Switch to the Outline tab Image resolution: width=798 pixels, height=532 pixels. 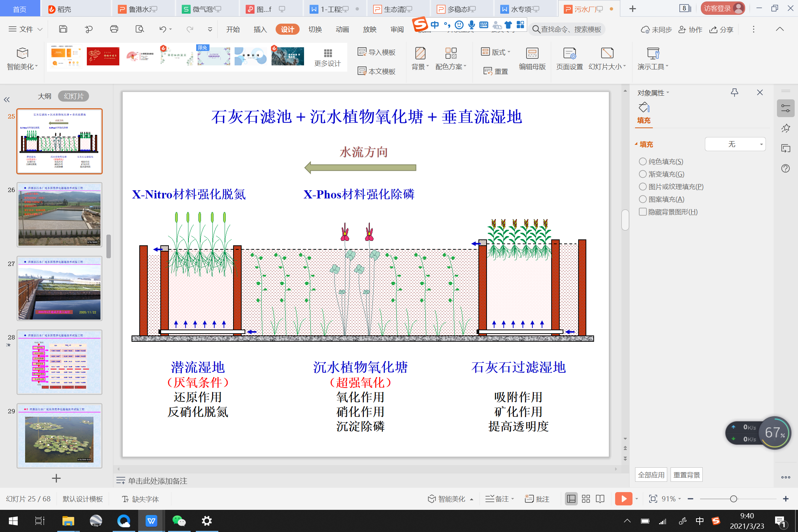[x=44, y=96]
